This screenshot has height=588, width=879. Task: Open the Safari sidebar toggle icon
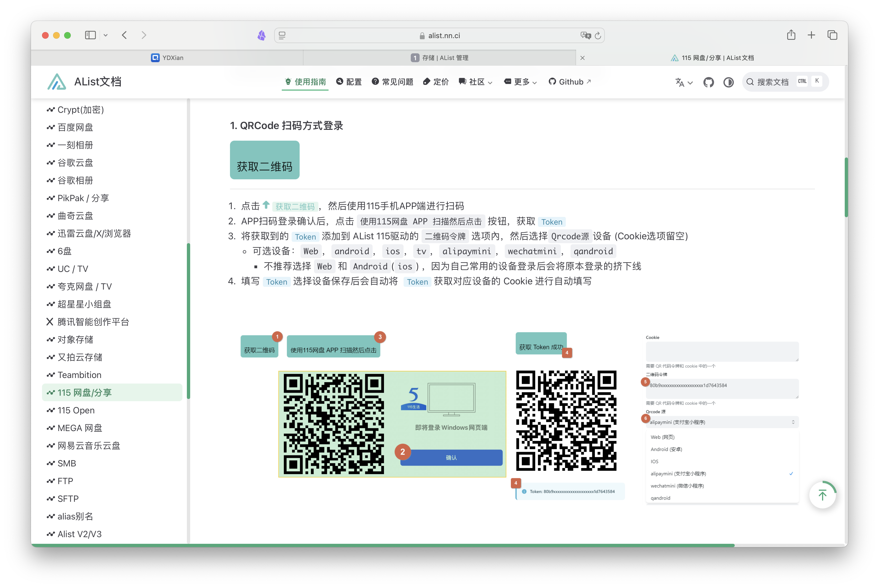(x=90, y=35)
